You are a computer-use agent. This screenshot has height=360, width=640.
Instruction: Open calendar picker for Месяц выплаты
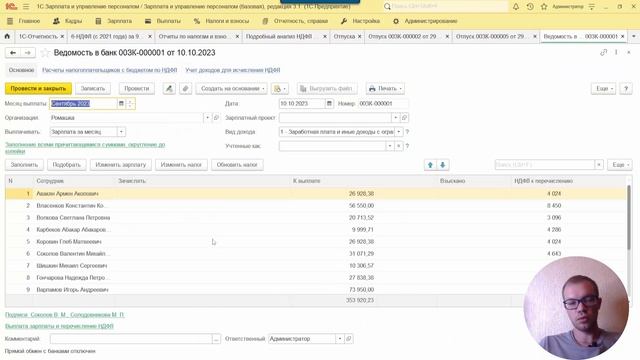121,104
